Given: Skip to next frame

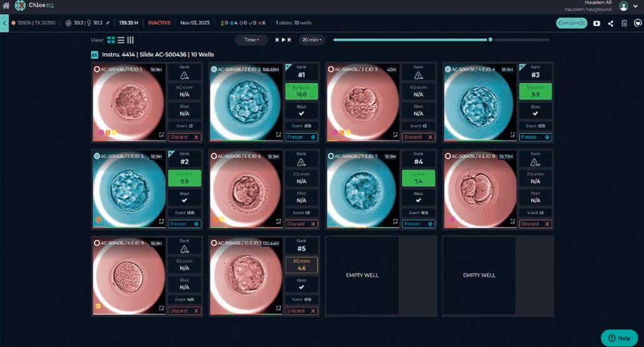Looking at the screenshot, I should 289,40.
